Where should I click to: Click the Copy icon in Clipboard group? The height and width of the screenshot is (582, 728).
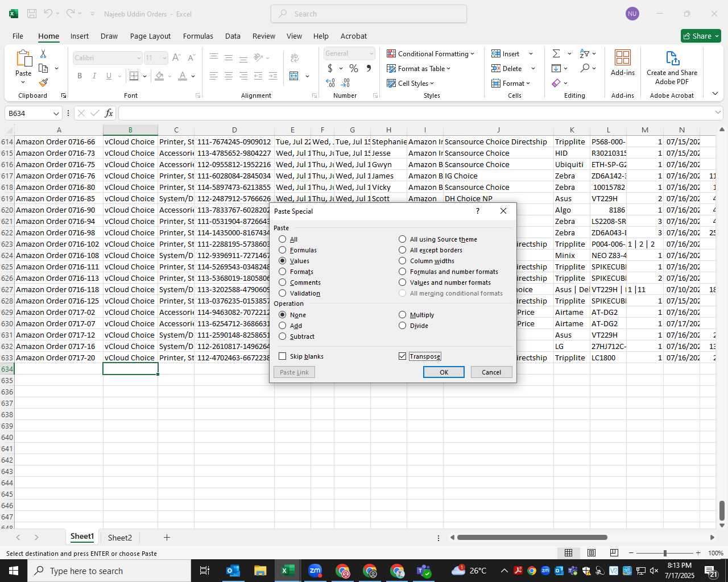point(43,68)
